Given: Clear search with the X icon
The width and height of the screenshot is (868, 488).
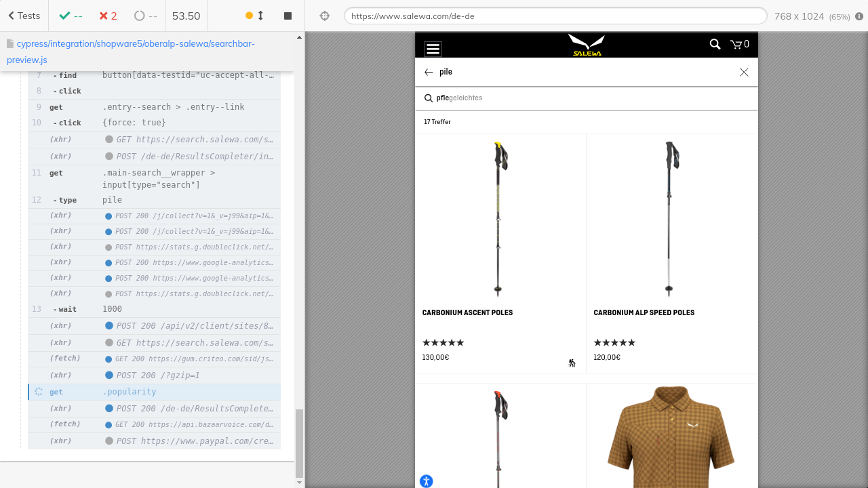Looking at the screenshot, I should pyautogui.click(x=744, y=72).
